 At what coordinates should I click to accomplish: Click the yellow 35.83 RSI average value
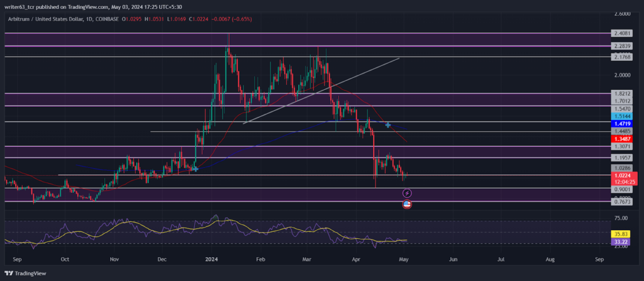(x=621, y=234)
